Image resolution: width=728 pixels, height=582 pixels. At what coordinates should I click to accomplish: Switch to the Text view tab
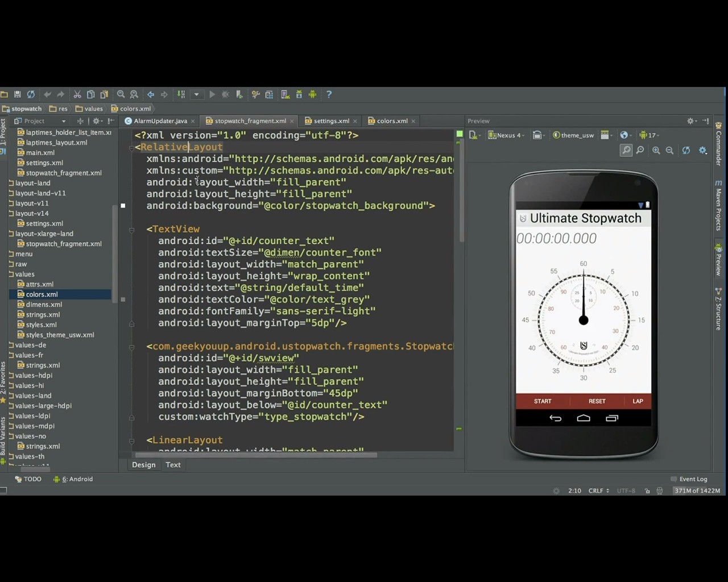(173, 465)
